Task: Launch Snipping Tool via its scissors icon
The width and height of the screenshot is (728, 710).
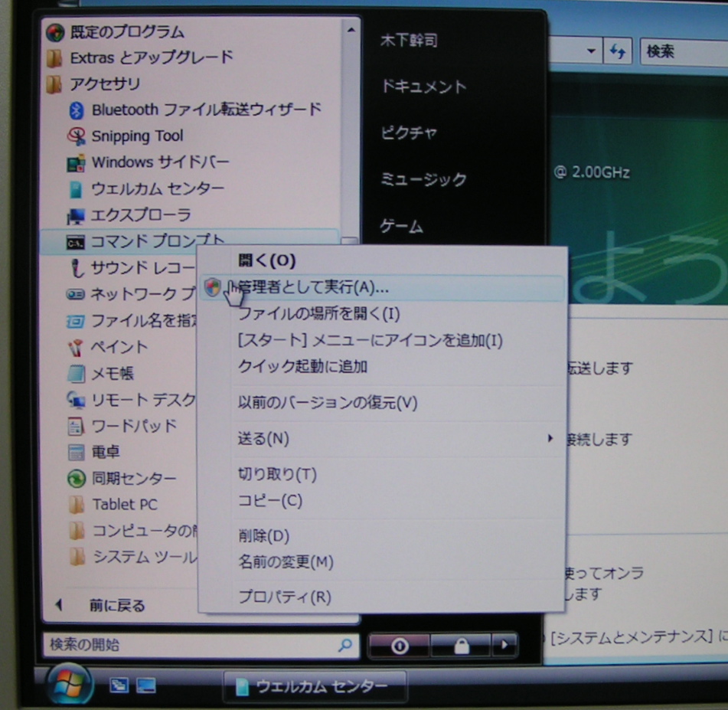Action: [x=76, y=136]
